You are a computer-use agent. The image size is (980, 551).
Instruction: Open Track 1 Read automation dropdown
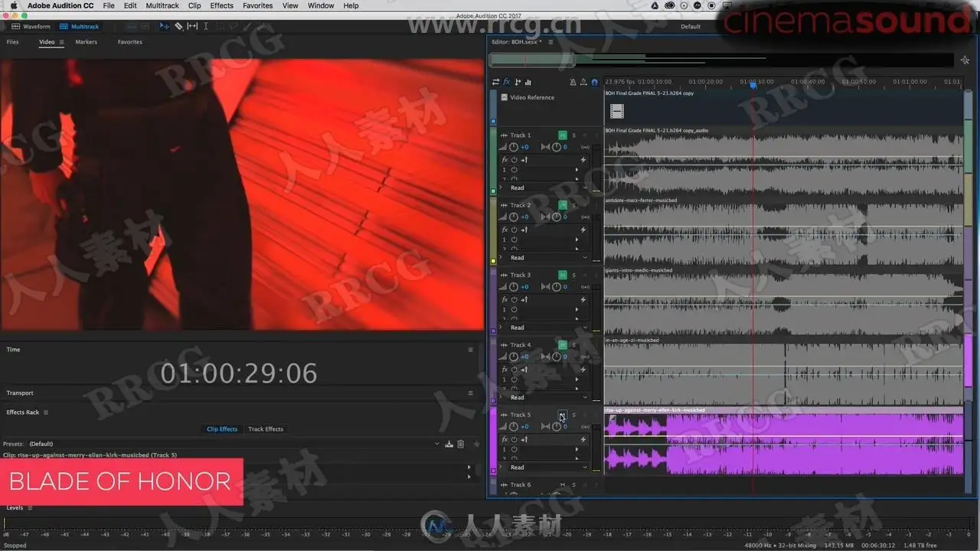coord(548,187)
